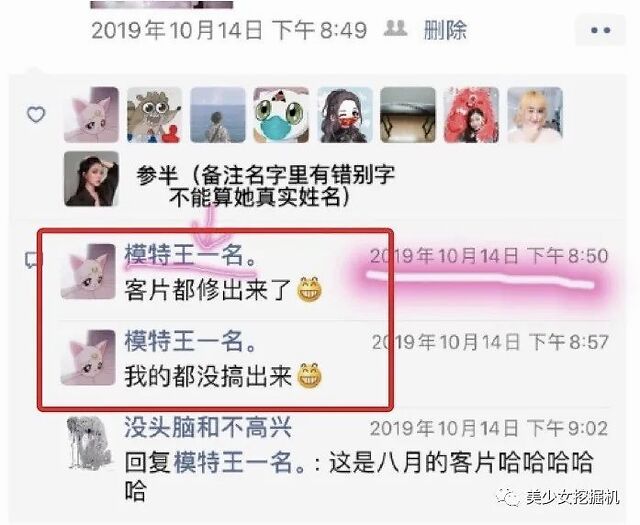
Task: Open the girl with red mask avatar
Action: 345,115
